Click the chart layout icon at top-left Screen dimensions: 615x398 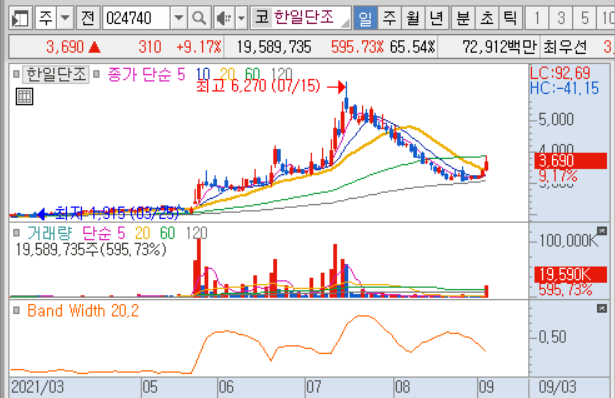point(20,18)
